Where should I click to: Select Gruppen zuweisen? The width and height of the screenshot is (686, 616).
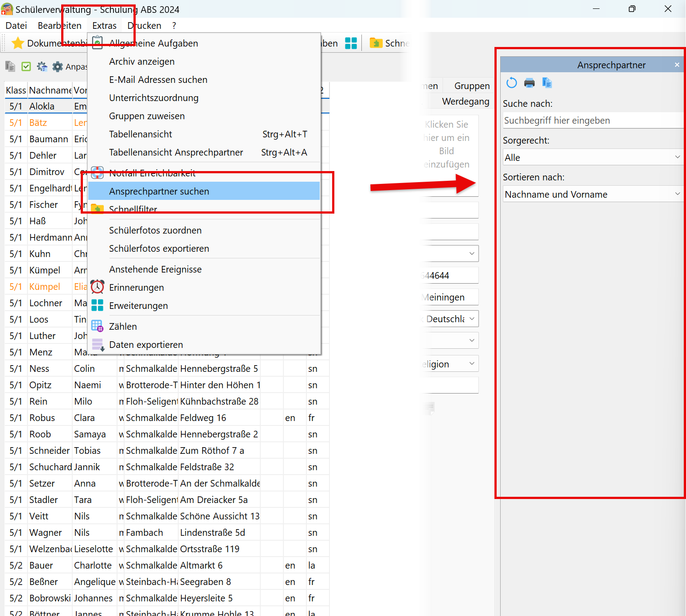point(204,116)
